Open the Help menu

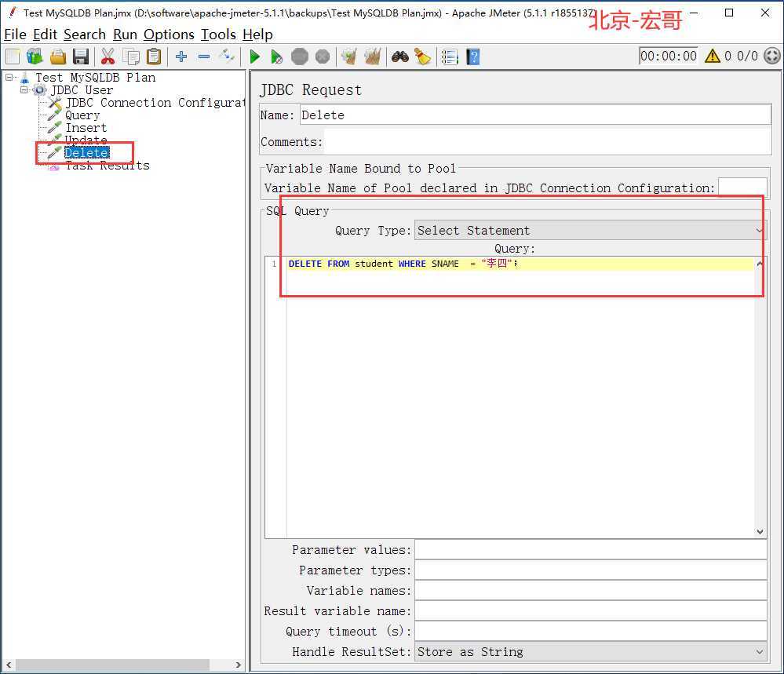(258, 35)
